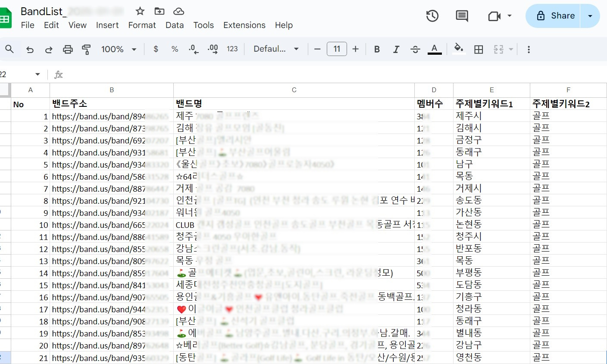Open the comments panel icon
Viewport: 607px width, 364px height.
click(462, 16)
